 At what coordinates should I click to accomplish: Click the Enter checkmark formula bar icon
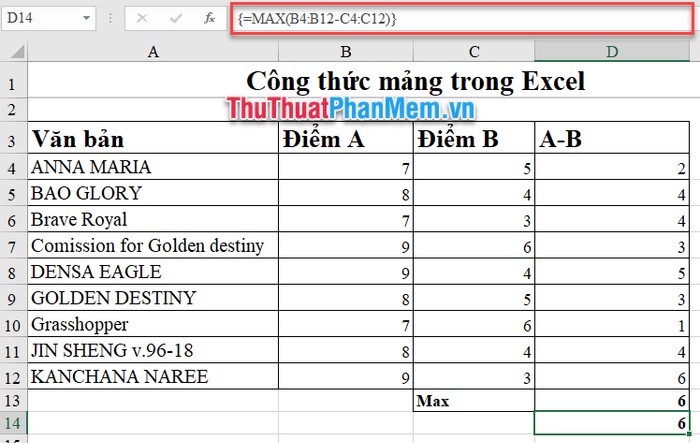pyautogui.click(x=175, y=18)
